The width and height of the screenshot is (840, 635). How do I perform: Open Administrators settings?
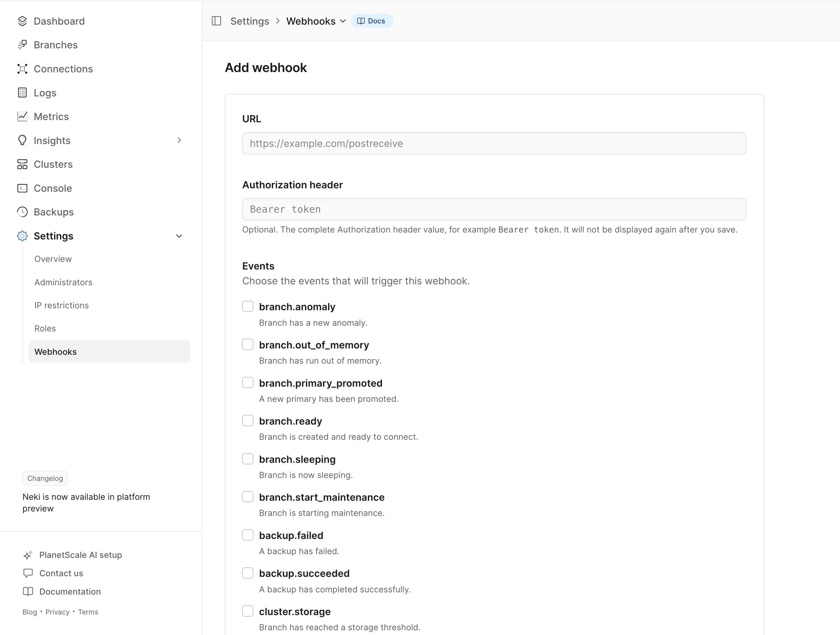click(64, 282)
